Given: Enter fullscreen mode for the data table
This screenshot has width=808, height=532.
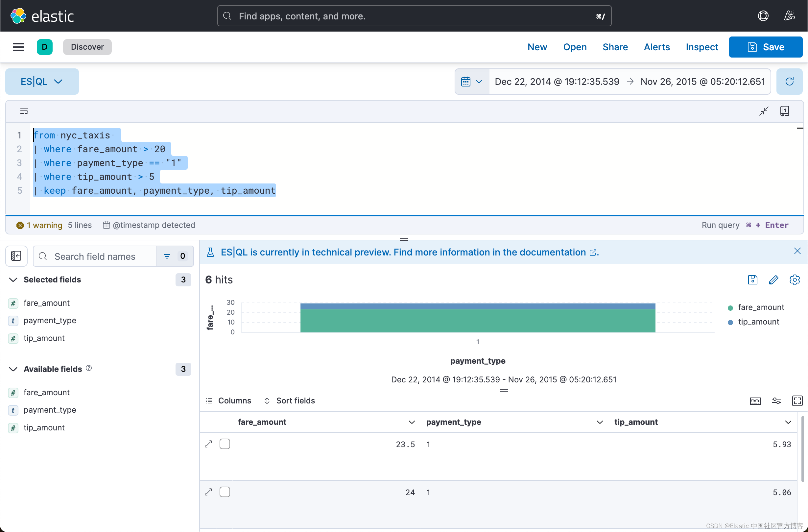Looking at the screenshot, I should tap(797, 400).
